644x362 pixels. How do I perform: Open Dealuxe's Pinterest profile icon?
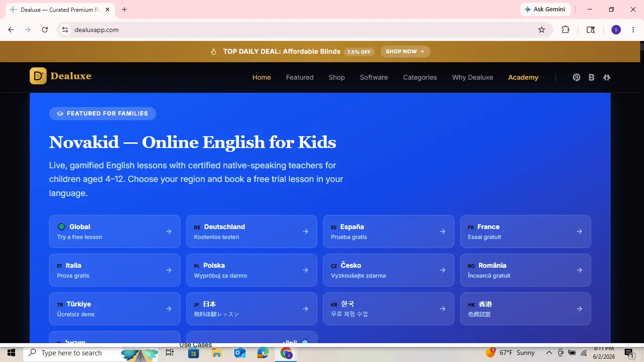[x=577, y=77]
